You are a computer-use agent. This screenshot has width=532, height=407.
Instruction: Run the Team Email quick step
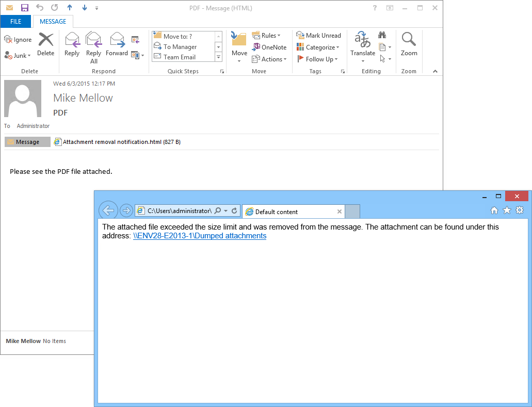click(183, 57)
